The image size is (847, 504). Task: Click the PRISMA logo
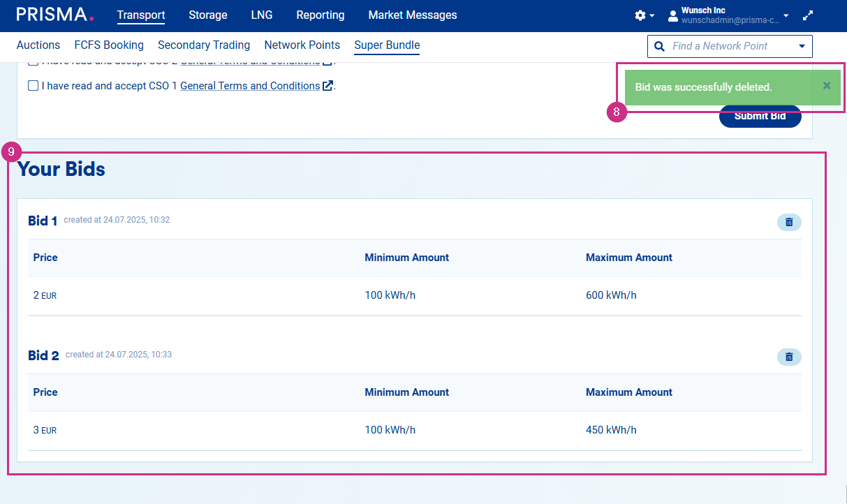pos(54,15)
